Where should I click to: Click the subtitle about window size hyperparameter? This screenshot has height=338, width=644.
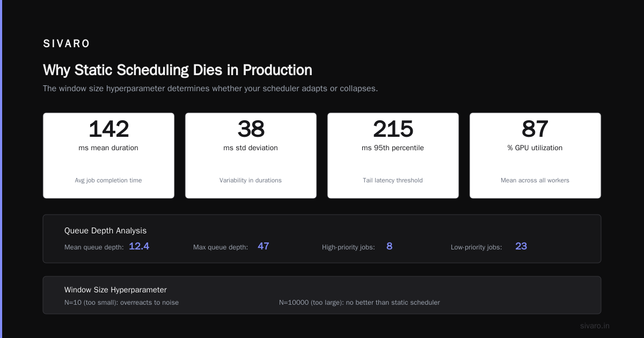[x=210, y=89]
